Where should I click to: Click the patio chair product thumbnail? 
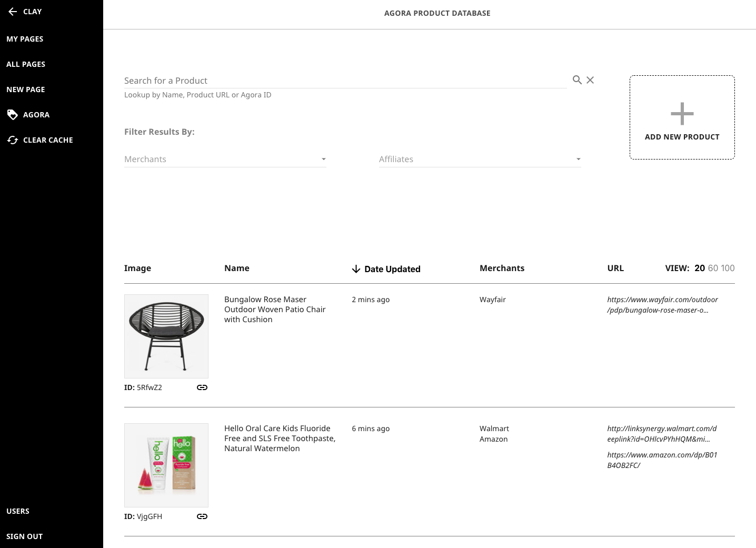pyautogui.click(x=166, y=336)
